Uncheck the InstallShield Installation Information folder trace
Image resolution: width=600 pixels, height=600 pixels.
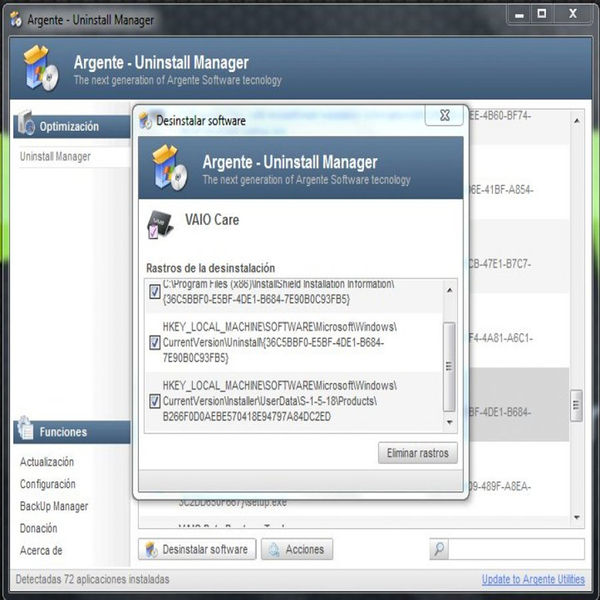point(155,292)
